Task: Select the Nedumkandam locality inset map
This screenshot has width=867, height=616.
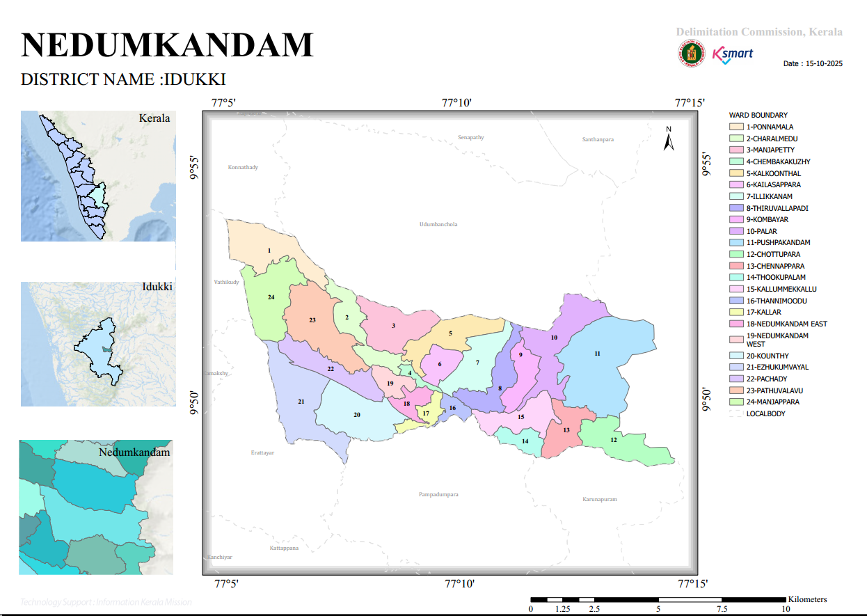Action: coord(95,507)
